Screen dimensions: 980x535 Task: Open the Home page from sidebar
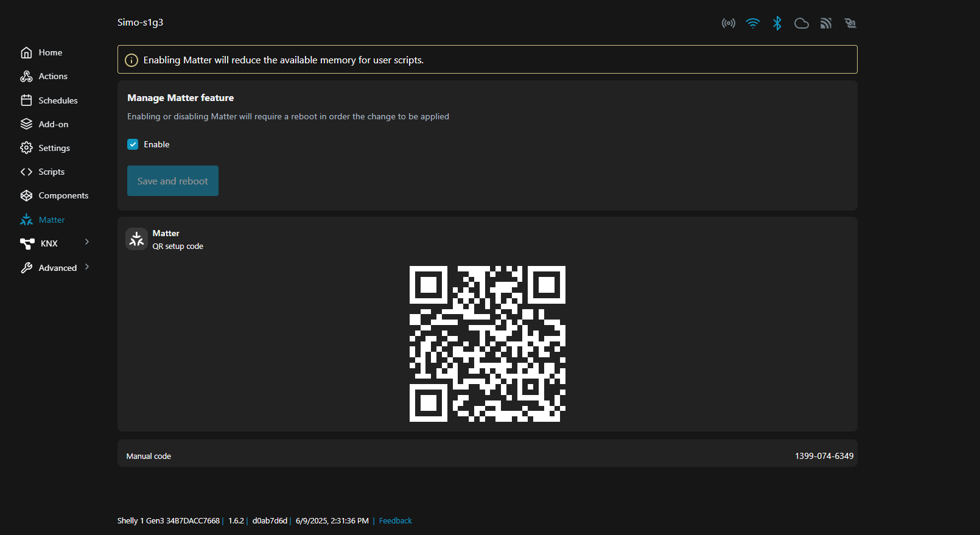[50, 53]
